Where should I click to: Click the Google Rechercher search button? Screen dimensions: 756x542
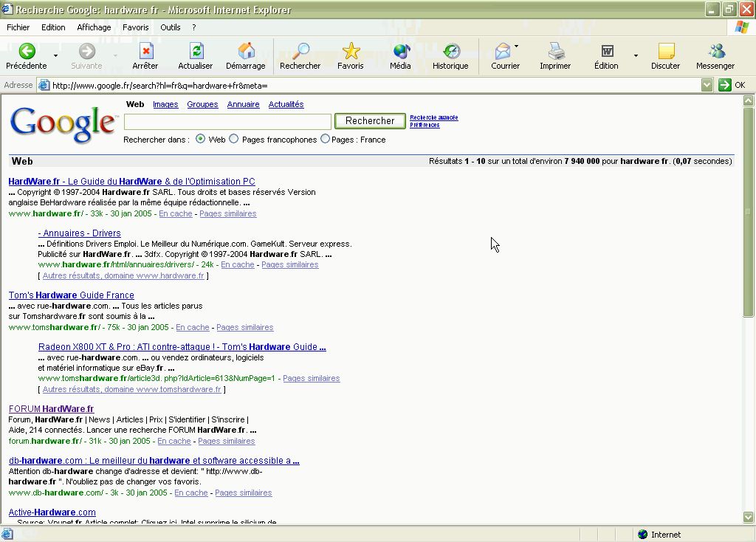click(370, 120)
